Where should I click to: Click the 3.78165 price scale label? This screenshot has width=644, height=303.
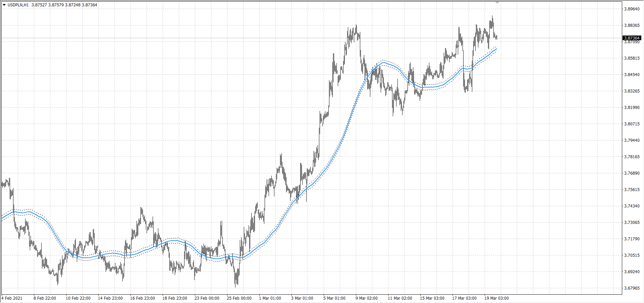click(x=632, y=157)
